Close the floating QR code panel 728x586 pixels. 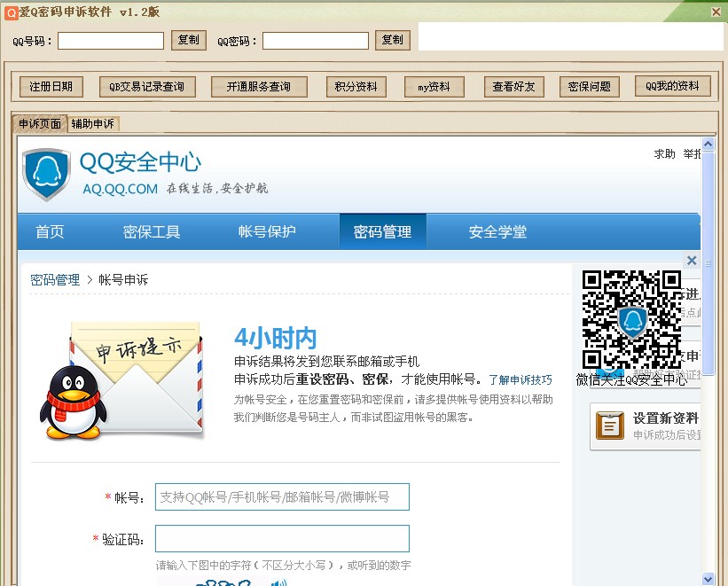pyautogui.click(x=692, y=261)
